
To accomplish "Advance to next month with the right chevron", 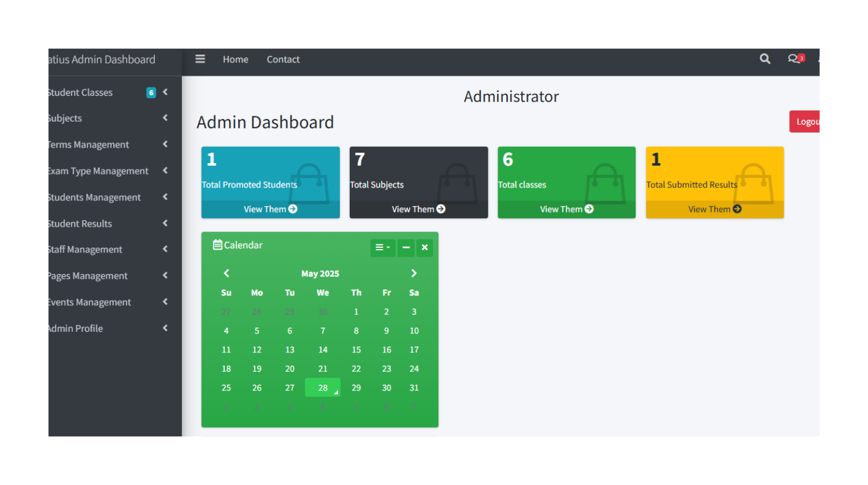I will click(414, 273).
